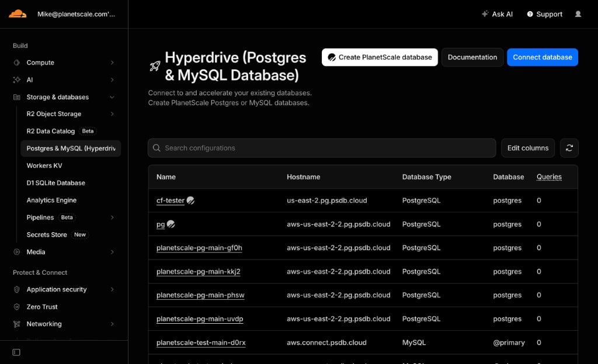Click the Compute sidebar icon
The image size is (598, 364).
coord(17,62)
